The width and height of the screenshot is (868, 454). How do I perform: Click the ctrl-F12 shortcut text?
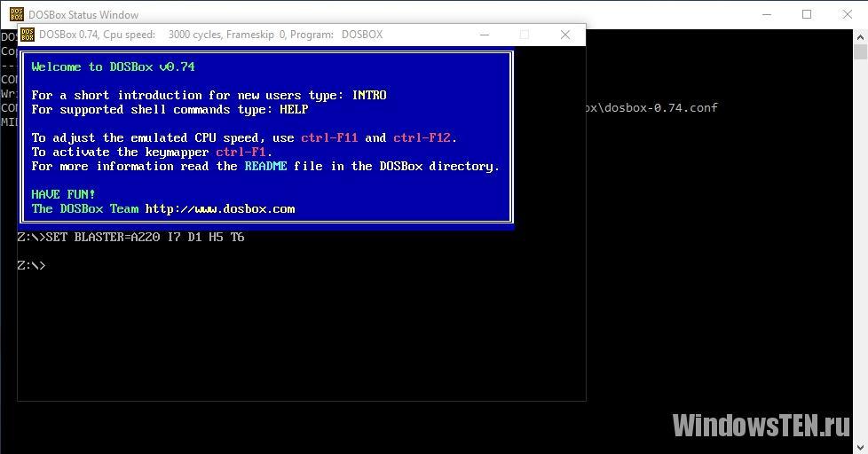coord(422,137)
